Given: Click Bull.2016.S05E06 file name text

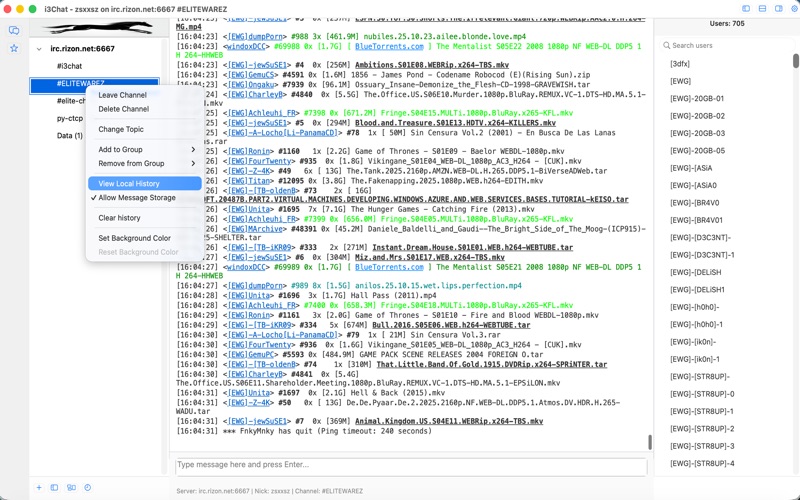Looking at the screenshot, I should point(451,325).
